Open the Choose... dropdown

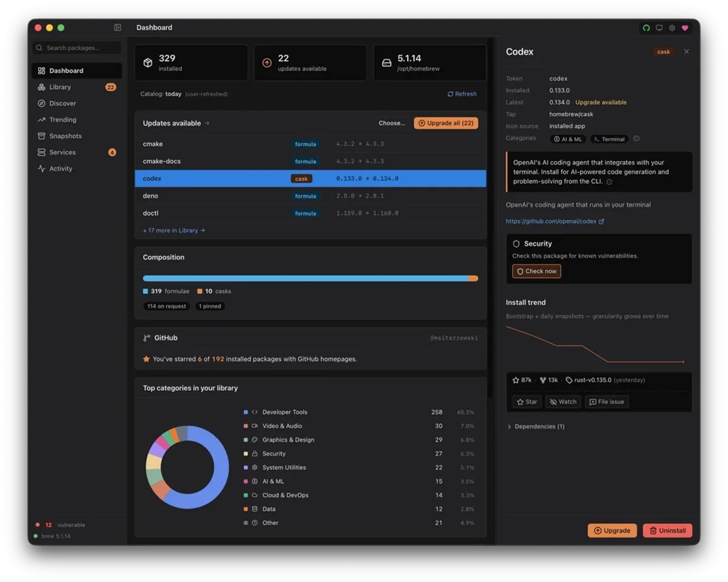pyautogui.click(x=392, y=123)
